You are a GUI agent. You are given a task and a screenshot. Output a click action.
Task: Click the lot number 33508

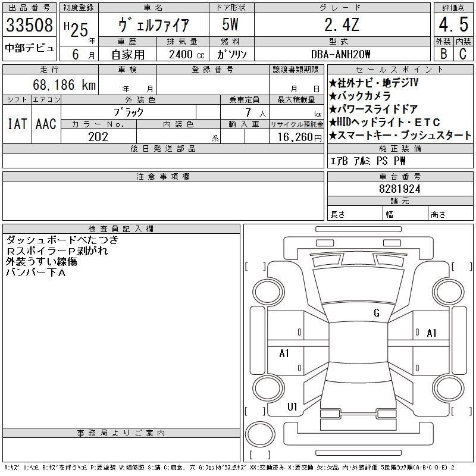coord(29,25)
